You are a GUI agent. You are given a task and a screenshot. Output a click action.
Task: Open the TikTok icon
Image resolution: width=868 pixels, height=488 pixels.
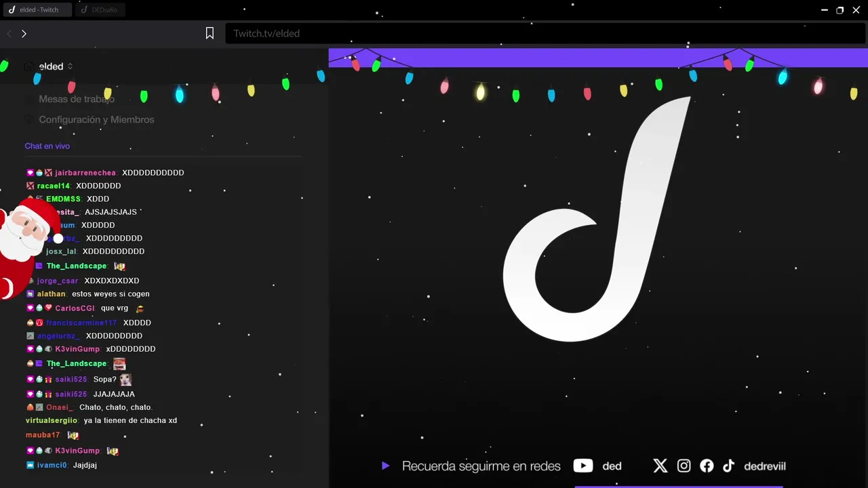(728, 466)
